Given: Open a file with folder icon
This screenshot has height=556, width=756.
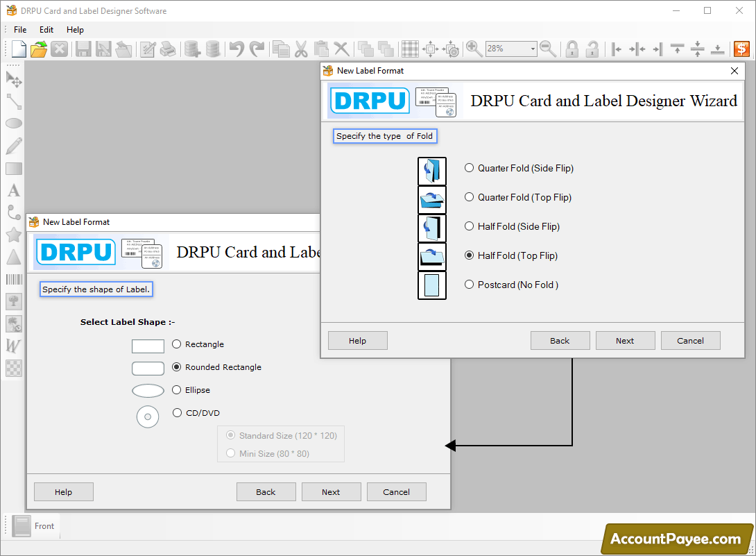Looking at the screenshot, I should point(39,49).
